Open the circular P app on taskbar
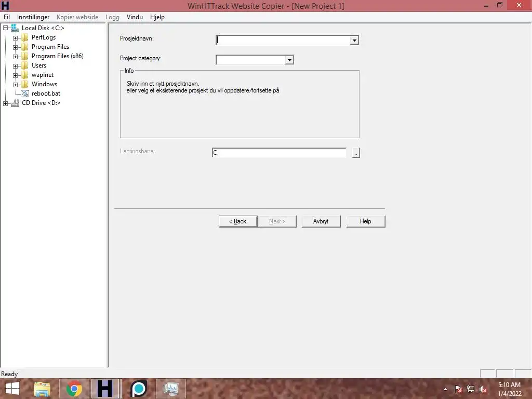The width and height of the screenshot is (532, 399). coord(138,389)
